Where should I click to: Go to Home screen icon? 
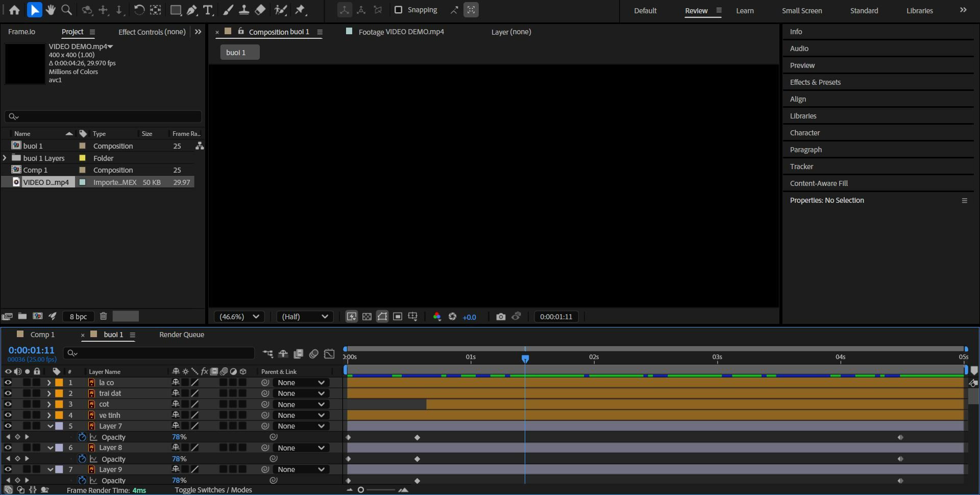point(14,10)
